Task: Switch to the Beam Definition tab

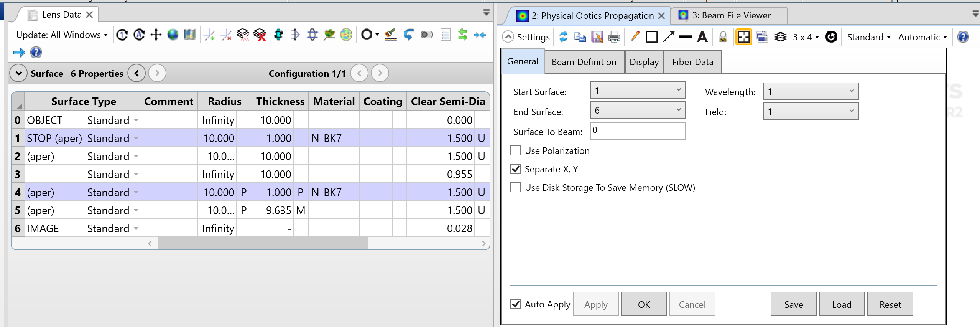Action: (x=584, y=62)
